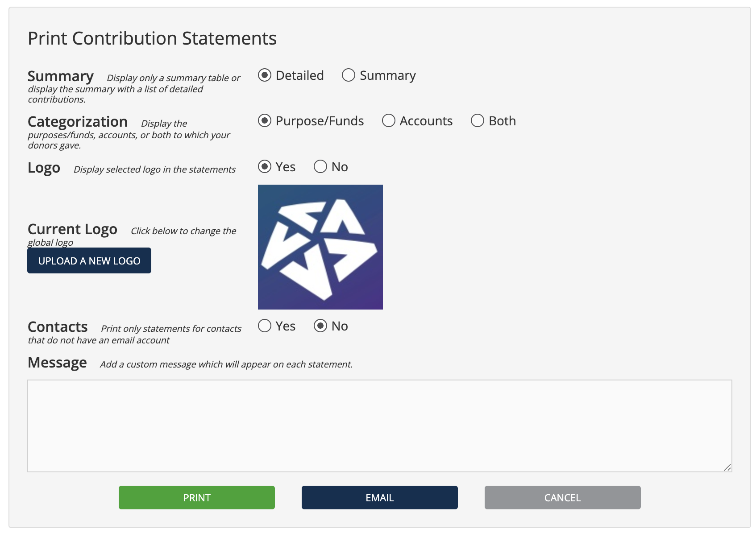This screenshot has width=756, height=537.
Task: Send statements with the Email button
Action: coord(380,498)
